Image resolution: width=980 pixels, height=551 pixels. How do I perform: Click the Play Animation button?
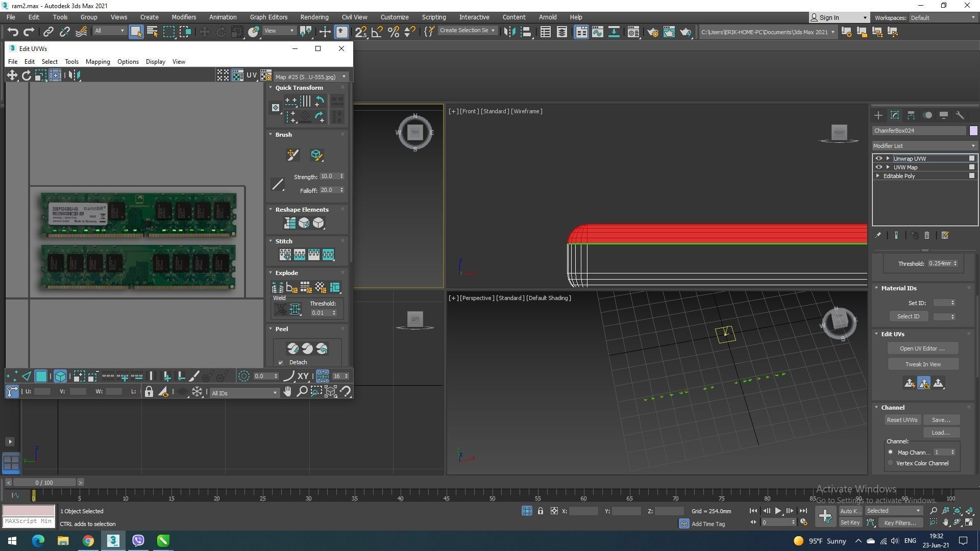(778, 511)
